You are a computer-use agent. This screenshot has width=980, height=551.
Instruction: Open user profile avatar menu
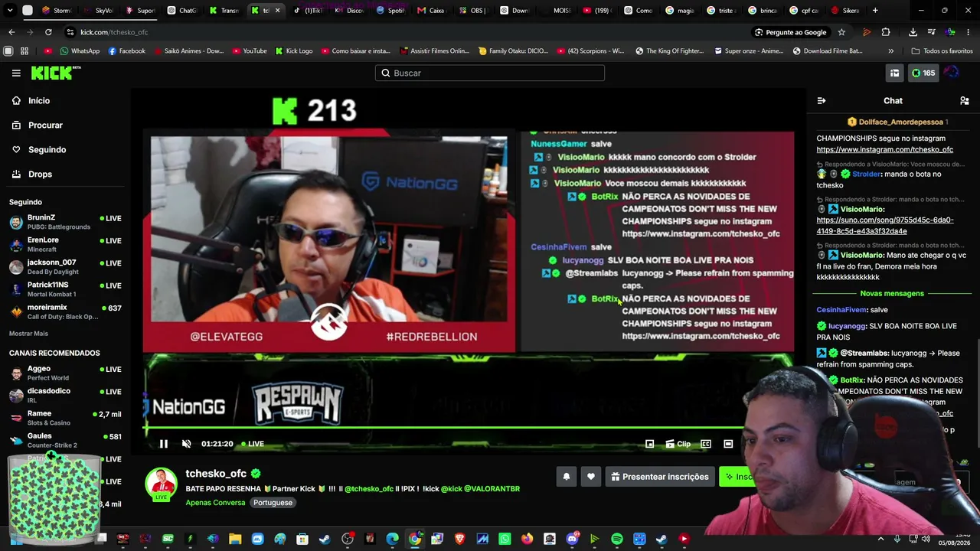click(x=952, y=73)
